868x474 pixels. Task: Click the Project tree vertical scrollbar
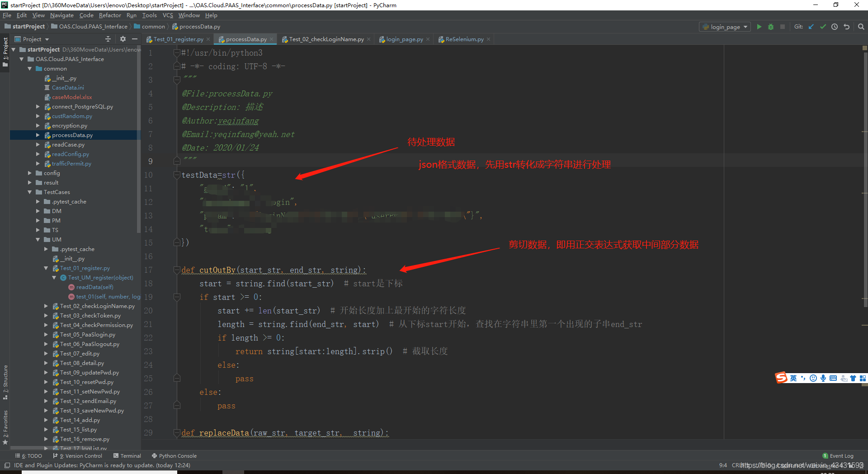pyautogui.click(x=138, y=140)
